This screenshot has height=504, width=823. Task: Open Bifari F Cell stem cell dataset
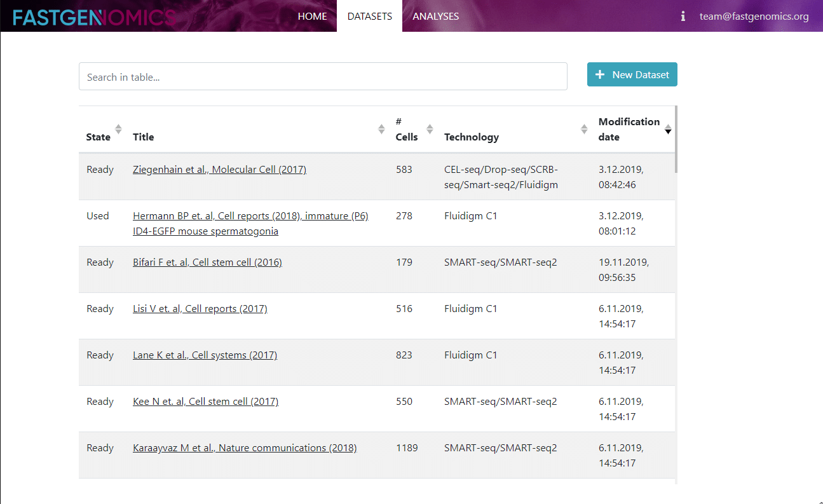(207, 262)
